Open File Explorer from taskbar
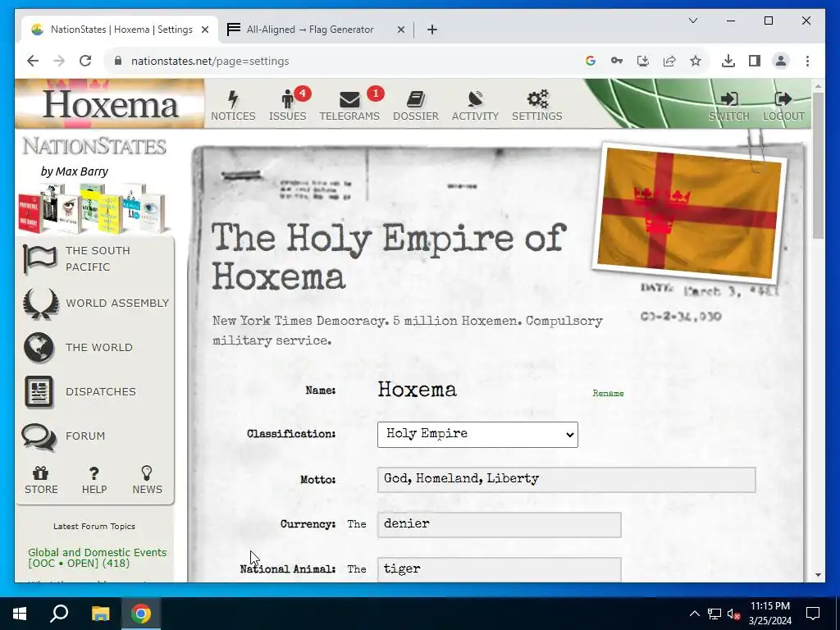The height and width of the screenshot is (630, 840). (100, 614)
